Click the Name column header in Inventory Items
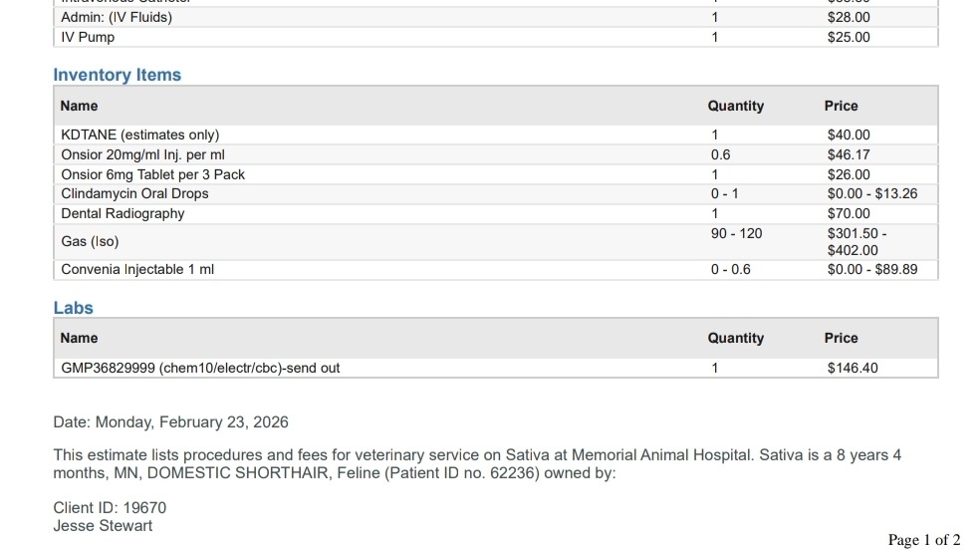980x553 pixels. point(79,106)
